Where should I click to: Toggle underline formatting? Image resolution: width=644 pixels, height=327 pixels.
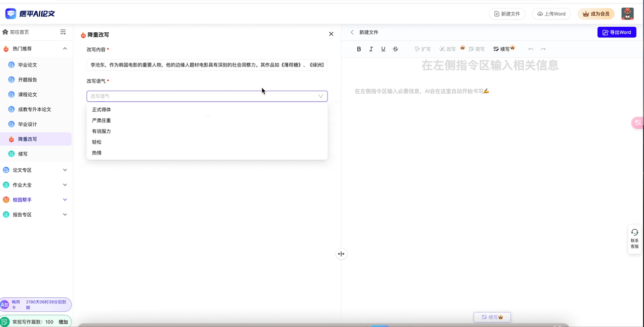pyautogui.click(x=383, y=49)
